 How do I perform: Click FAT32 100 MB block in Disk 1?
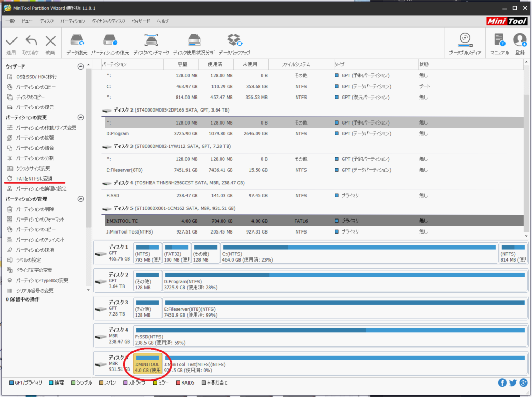pyautogui.click(x=177, y=253)
